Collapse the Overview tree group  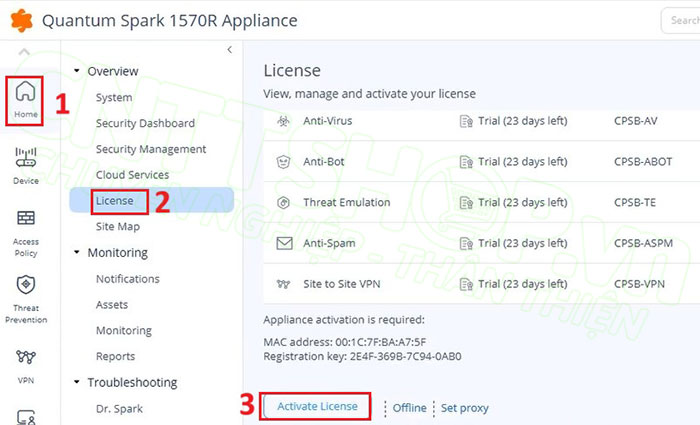(77, 71)
